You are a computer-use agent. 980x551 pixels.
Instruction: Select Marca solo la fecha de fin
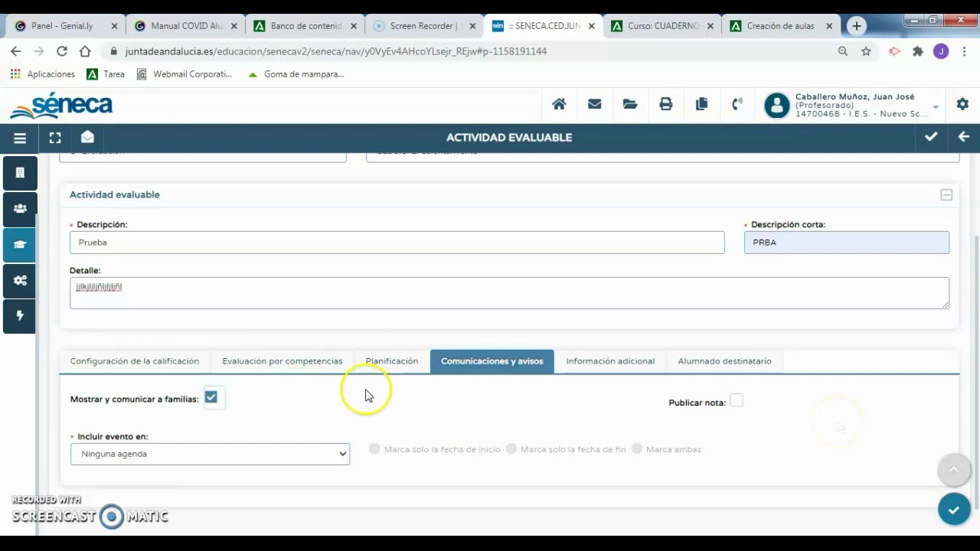511,449
